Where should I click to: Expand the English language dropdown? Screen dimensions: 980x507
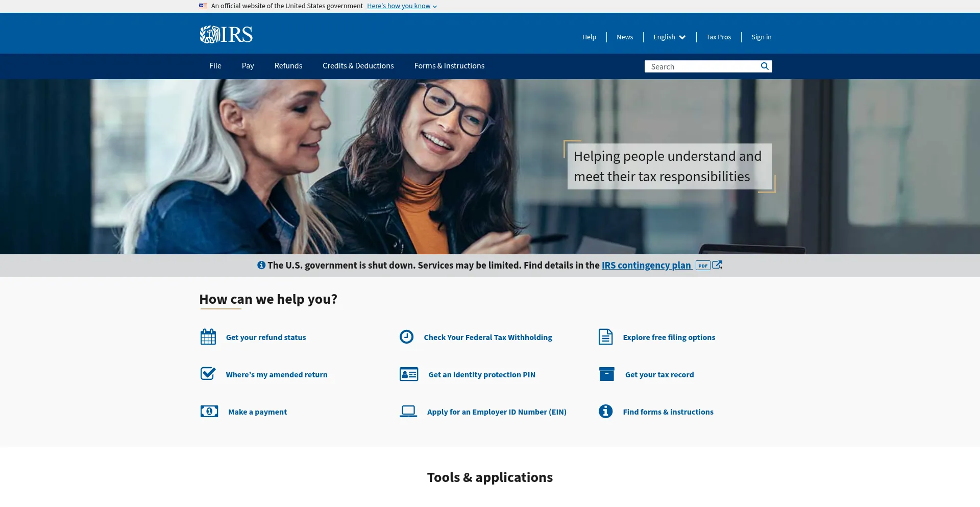(x=669, y=37)
